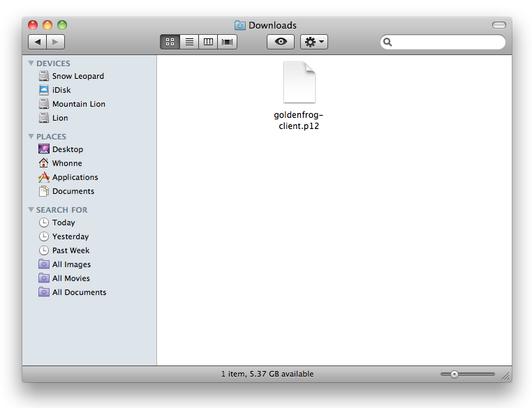532x408 pixels.
Task: Open the Documents icon in sidebar
Action: tap(44, 191)
